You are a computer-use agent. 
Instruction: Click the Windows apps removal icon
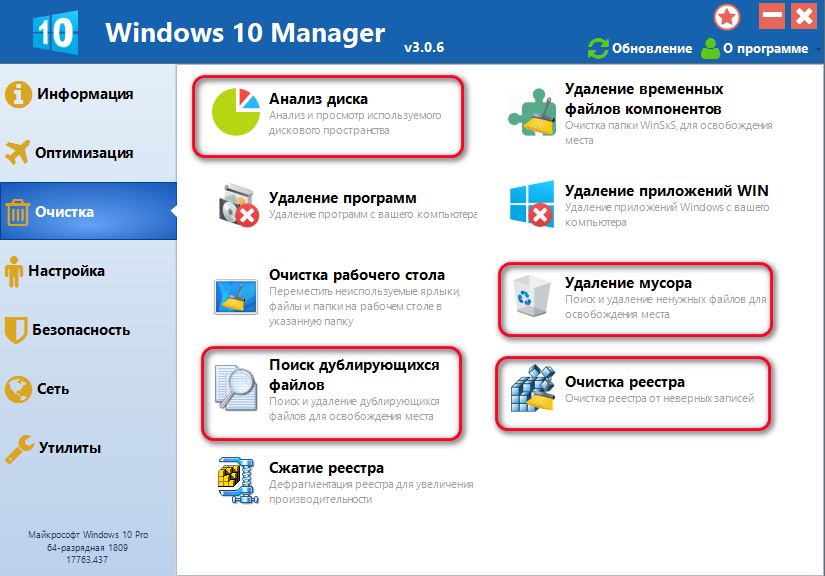(x=531, y=205)
